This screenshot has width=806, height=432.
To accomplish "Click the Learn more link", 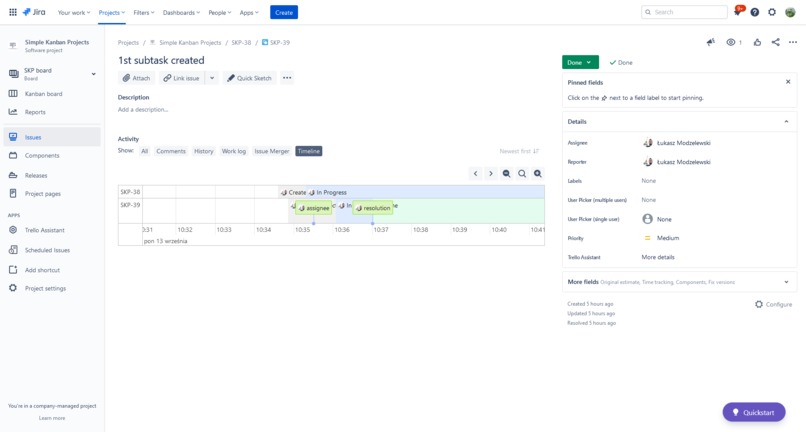I will (x=52, y=418).
